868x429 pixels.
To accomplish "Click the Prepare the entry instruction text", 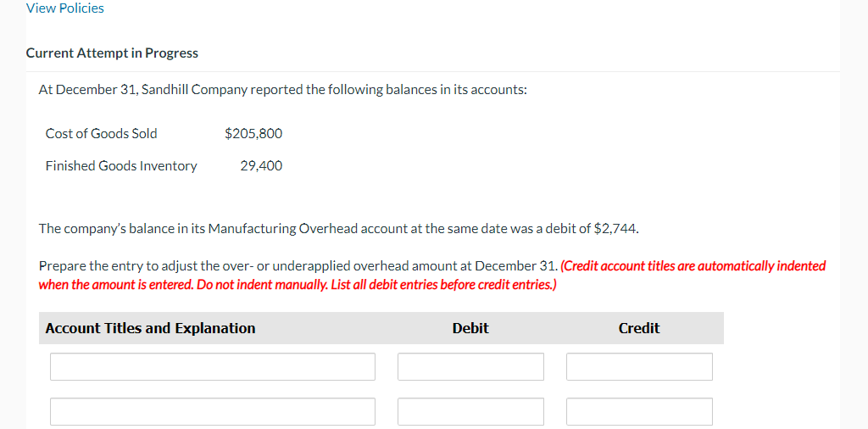I will click(298, 265).
